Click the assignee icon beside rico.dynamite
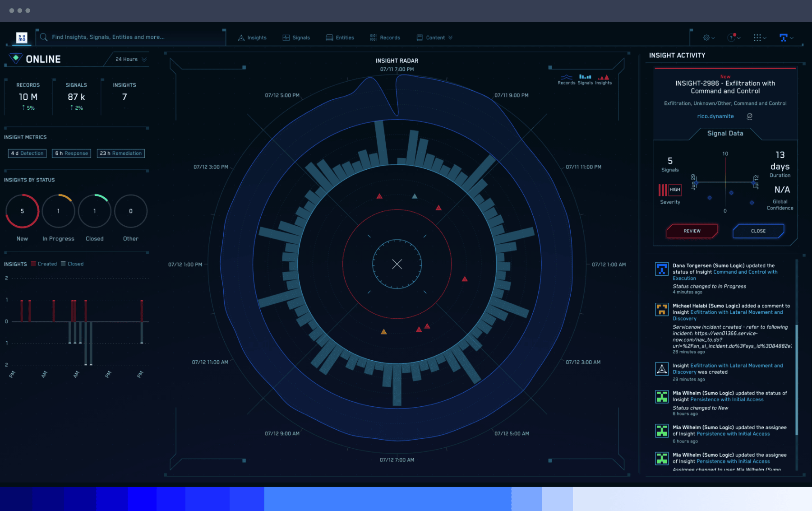Viewport: 812px width, 511px height. [x=750, y=116]
